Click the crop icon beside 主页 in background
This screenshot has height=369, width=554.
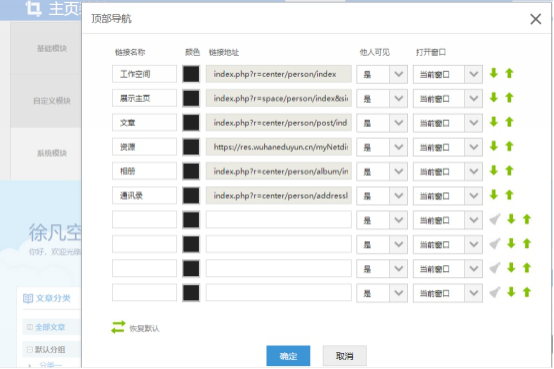[x=34, y=8]
